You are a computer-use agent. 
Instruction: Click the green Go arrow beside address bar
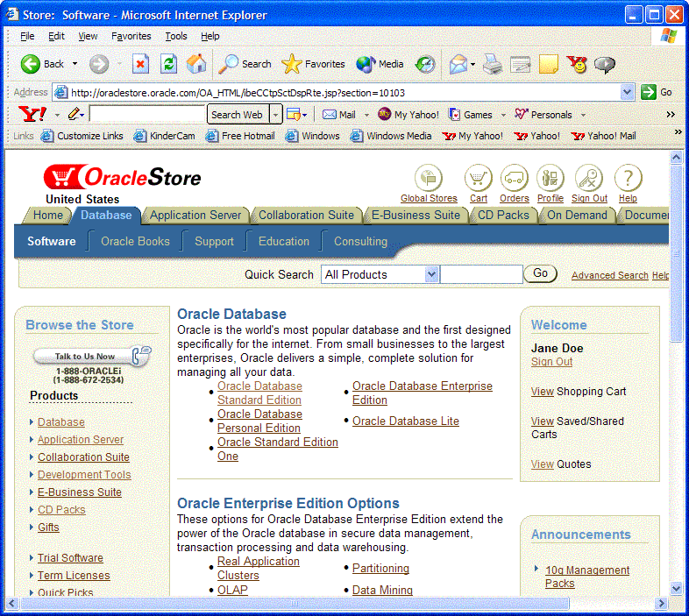pos(648,92)
